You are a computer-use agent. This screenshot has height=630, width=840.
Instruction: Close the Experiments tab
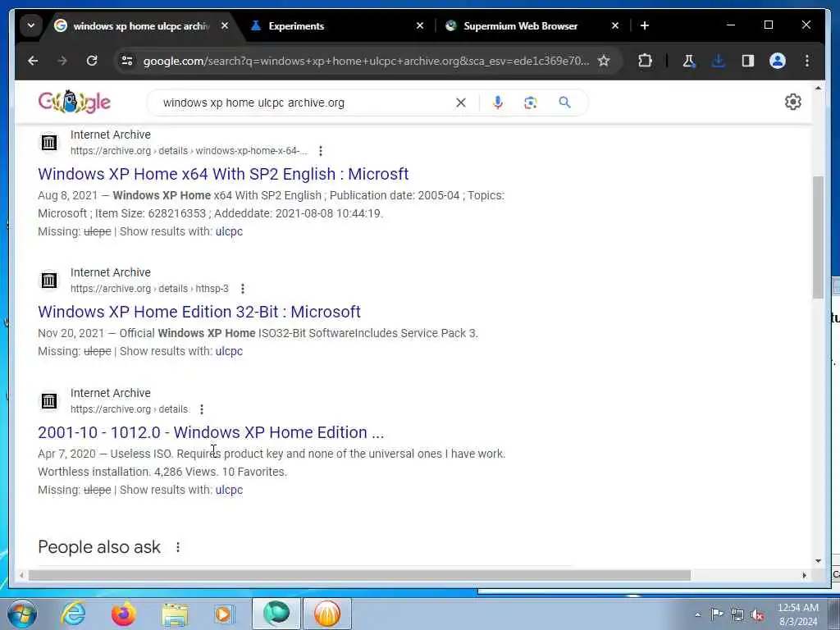click(x=420, y=25)
